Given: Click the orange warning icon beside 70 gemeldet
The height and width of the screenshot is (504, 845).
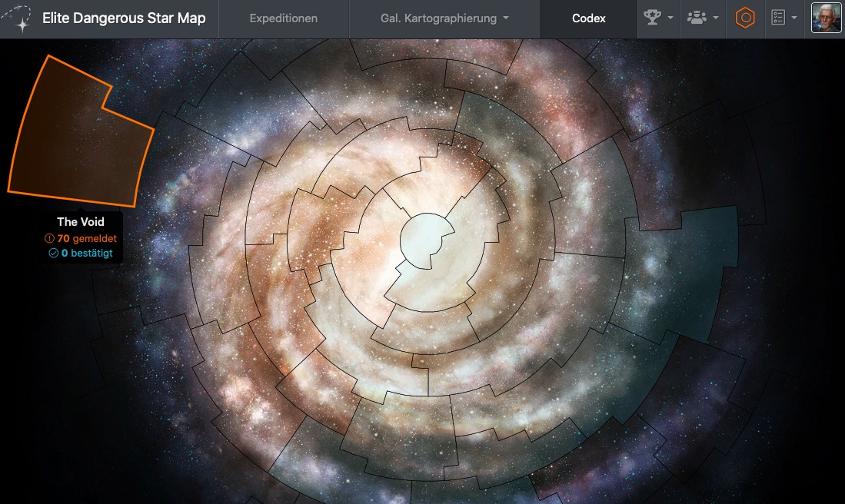Looking at the screenshot, I should (x=50, y=239).
